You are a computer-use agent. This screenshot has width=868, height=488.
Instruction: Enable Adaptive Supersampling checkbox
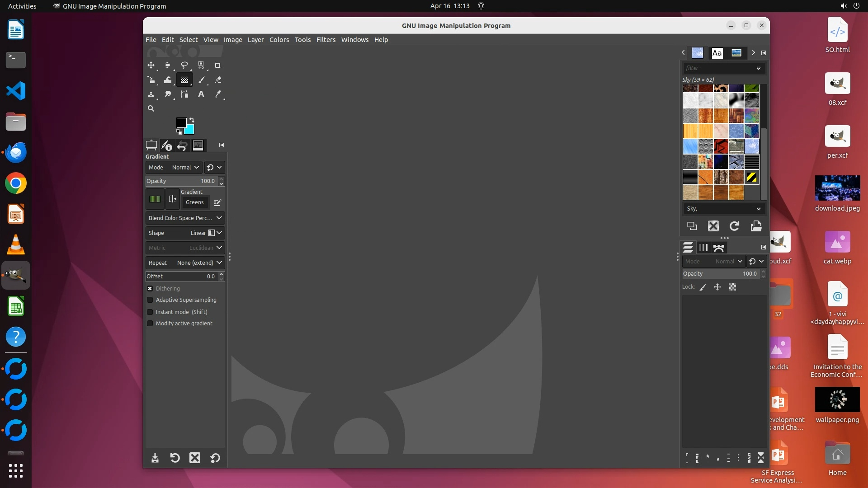point(150,300)
